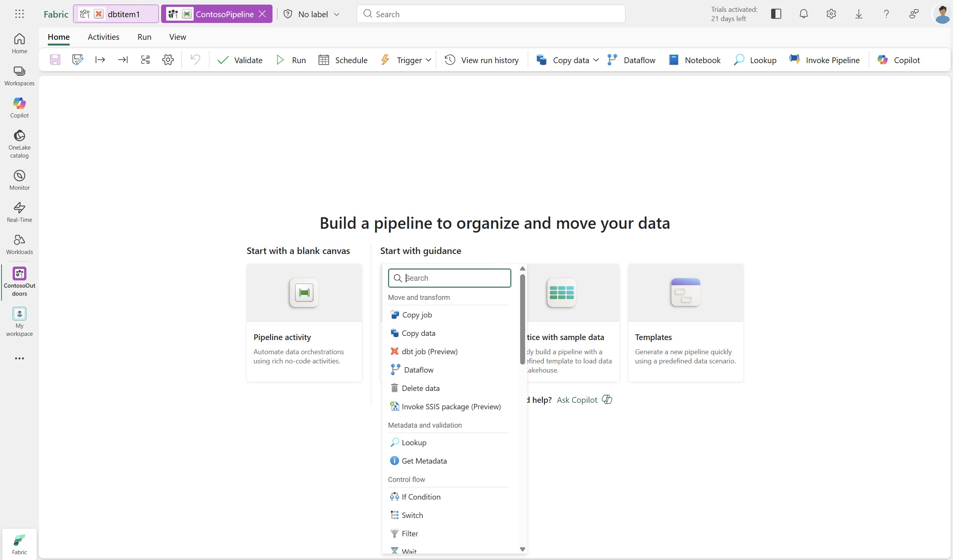Screen dimensions: 953x560
Task: Click the activity list scroll-down arrow
Action: pos(522,549)
